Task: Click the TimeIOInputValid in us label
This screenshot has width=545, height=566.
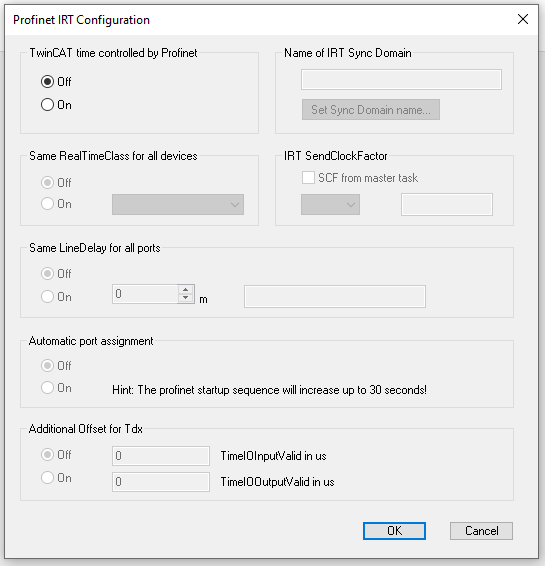Action: tap(273, 456)
